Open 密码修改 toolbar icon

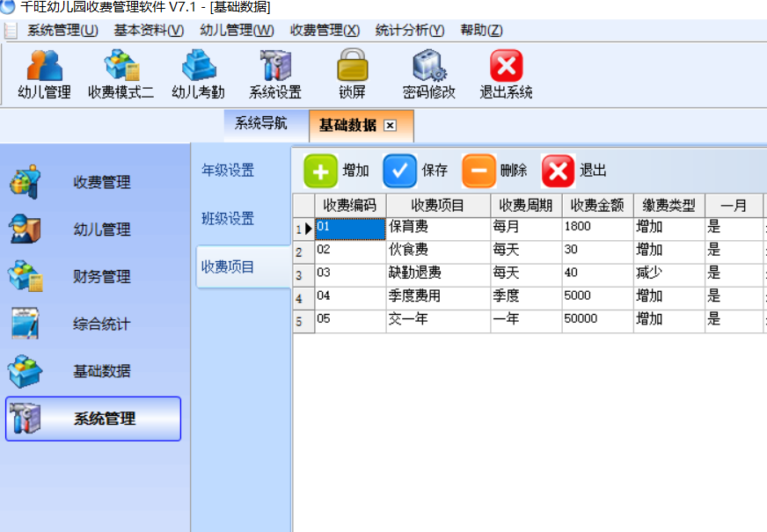(x=429, y=65)
